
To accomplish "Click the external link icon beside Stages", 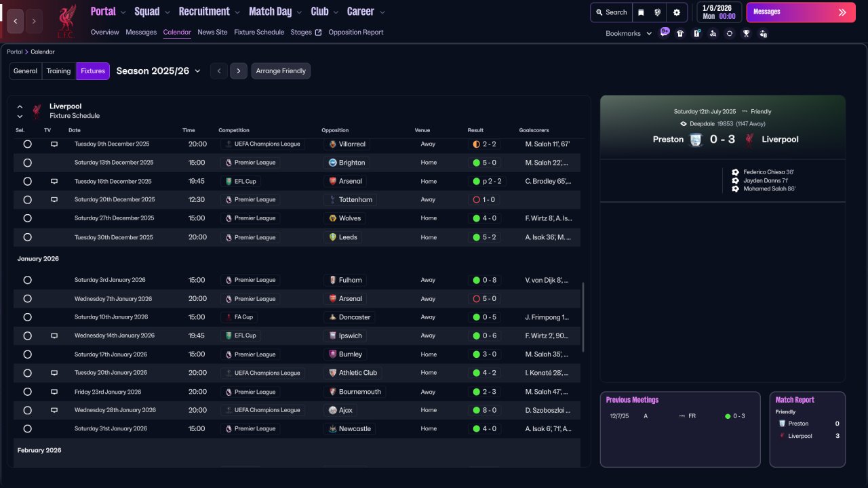I will click(x=319, y=33).
